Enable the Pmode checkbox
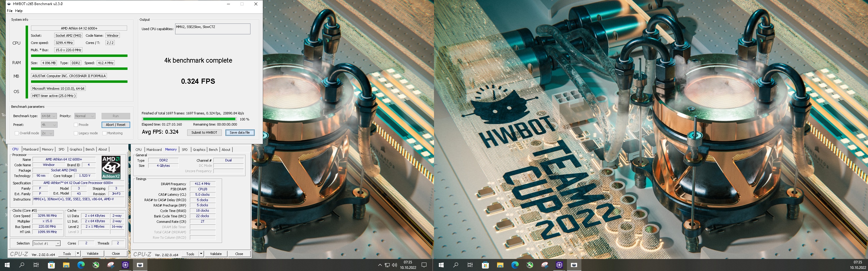The height and width of the screenshot is (271, 868). 76,125
